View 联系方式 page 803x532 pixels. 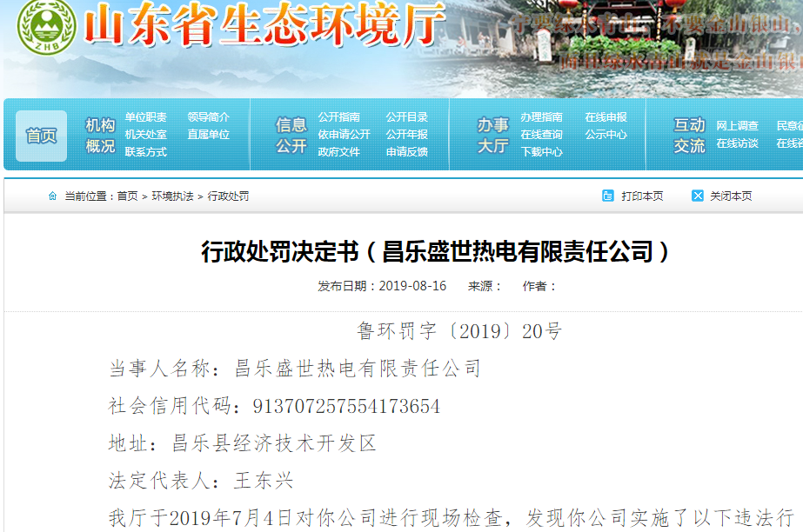[x=146, y=152]
